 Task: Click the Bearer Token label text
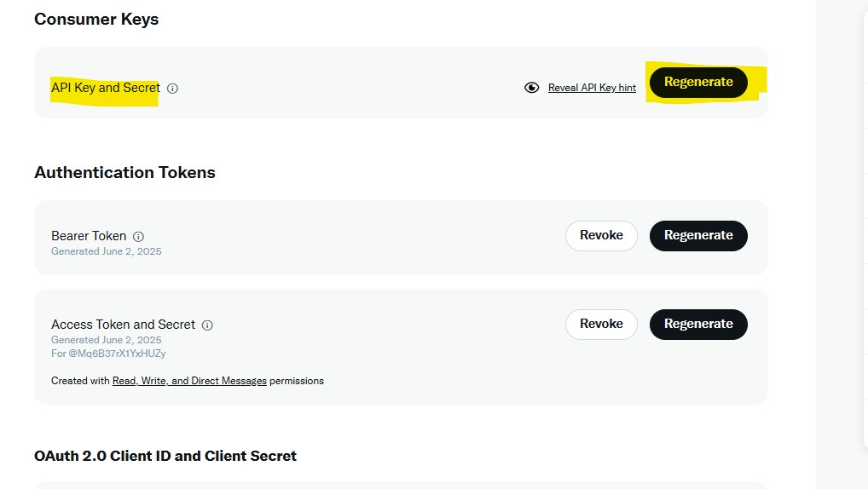click(x=89, y=236)
